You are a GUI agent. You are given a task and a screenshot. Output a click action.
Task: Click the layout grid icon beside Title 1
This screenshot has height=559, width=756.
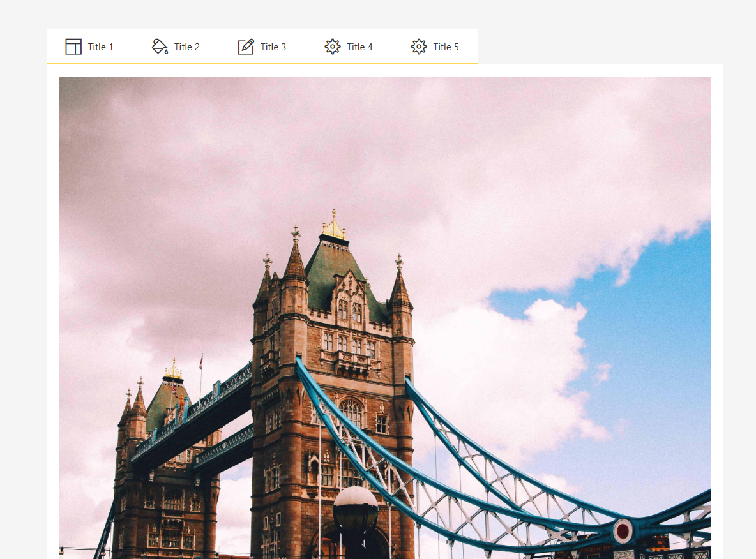click(73, 47)
